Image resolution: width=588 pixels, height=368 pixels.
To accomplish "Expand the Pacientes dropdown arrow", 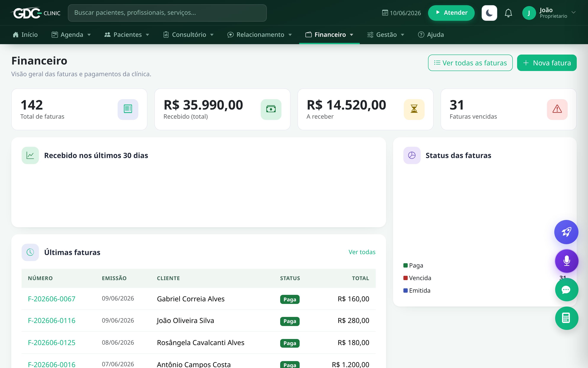I will tap(147, 35).
